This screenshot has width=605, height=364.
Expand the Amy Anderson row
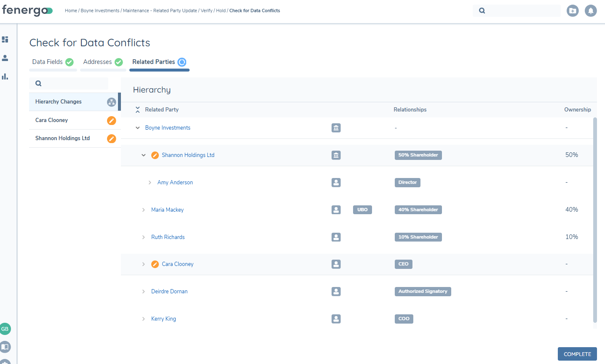pyautogui.click(x=150, y=182)
